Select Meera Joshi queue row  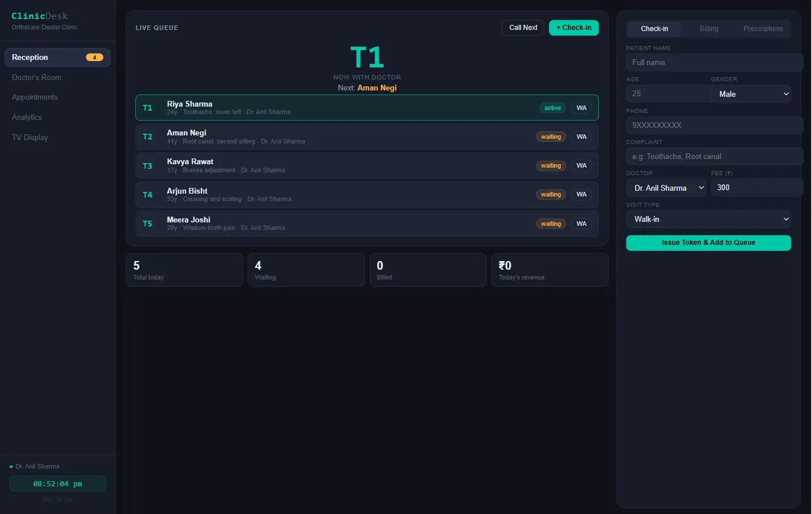pyautogui.click(x=367, y=224)
